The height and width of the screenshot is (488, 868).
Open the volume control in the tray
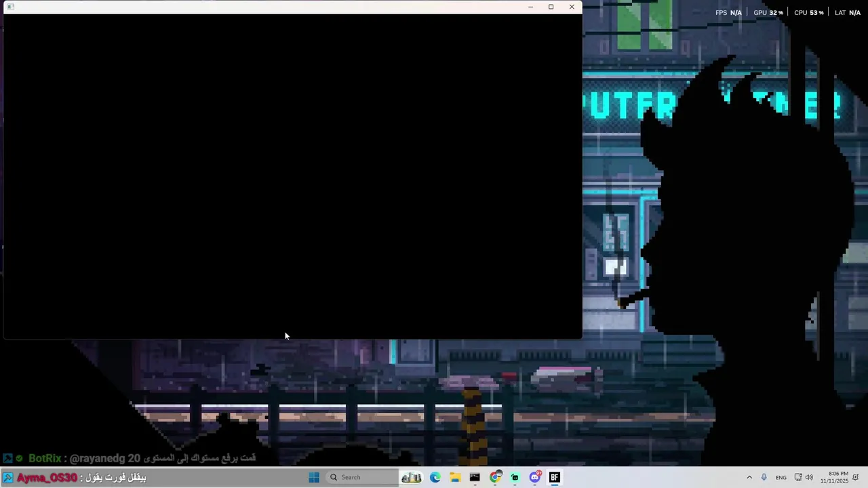pos(809,477)
